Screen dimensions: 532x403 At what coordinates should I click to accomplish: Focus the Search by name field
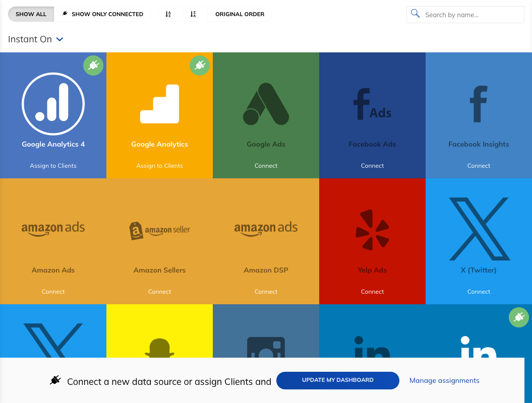(465, 15)
